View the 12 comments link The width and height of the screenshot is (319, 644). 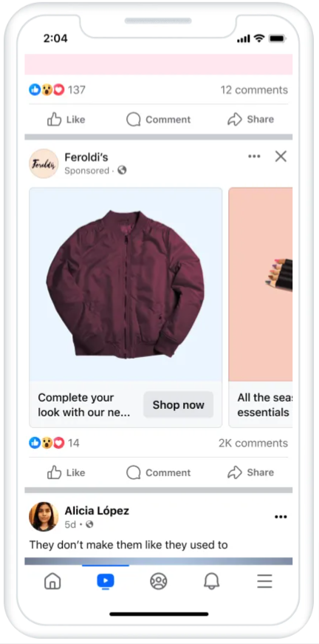pos(254,90)
